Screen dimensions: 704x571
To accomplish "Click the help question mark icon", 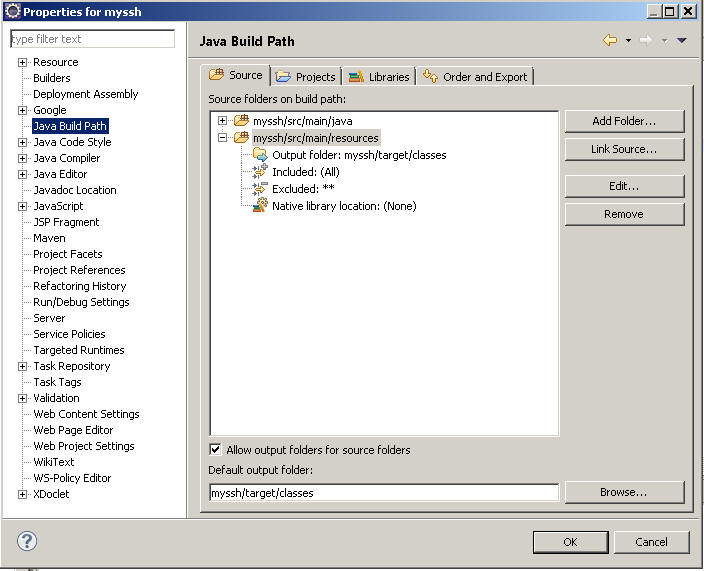I will pyautogui.click(x=27, y=541).
